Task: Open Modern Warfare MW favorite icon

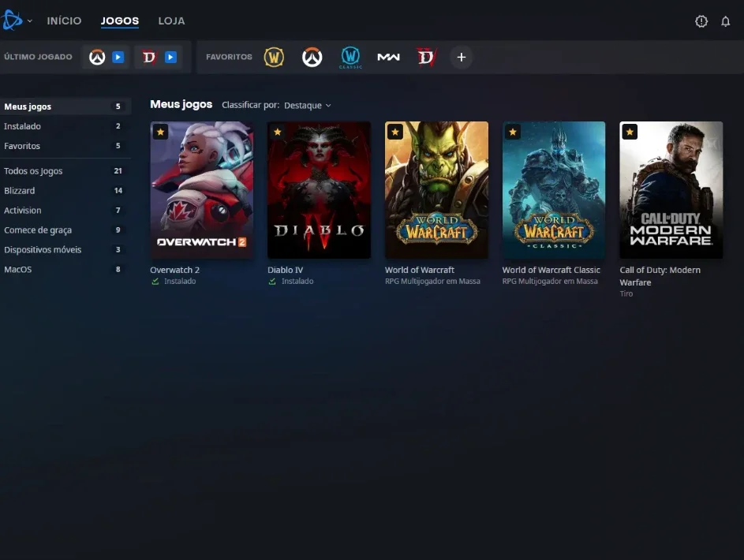Action: [x=389, y=58]
